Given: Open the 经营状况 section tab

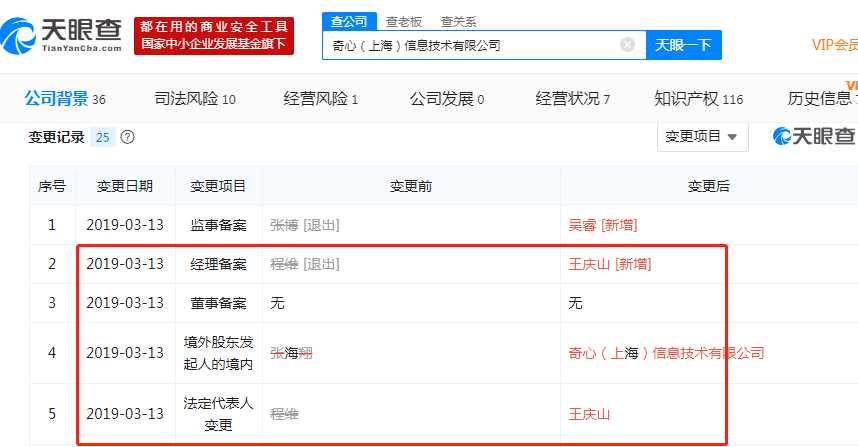Looking at the screenshot, I should click(x=572, y=99).
